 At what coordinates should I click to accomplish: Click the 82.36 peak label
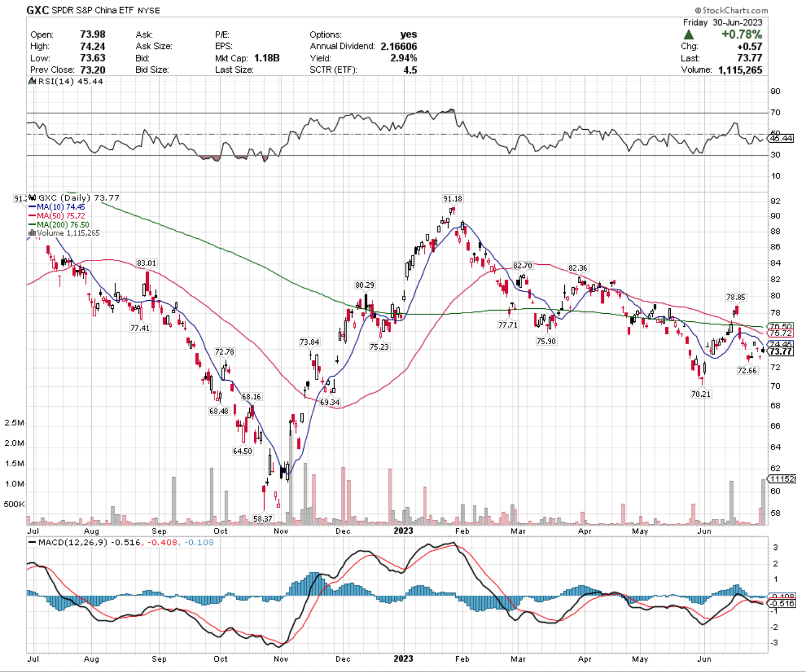coord(578,268)
